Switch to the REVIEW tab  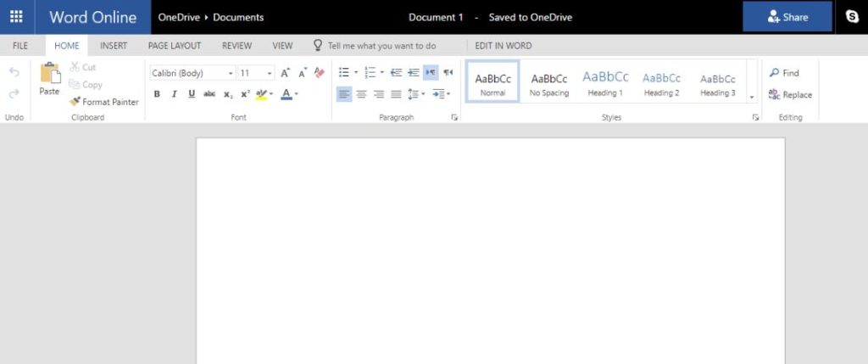pos(237,46)
